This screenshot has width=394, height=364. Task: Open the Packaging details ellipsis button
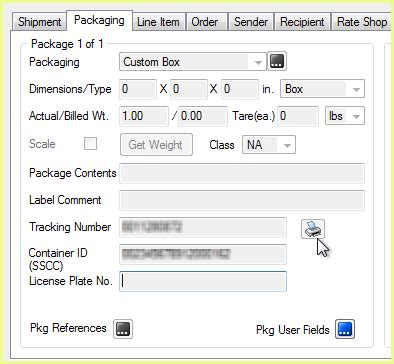[x=277, y=61]
